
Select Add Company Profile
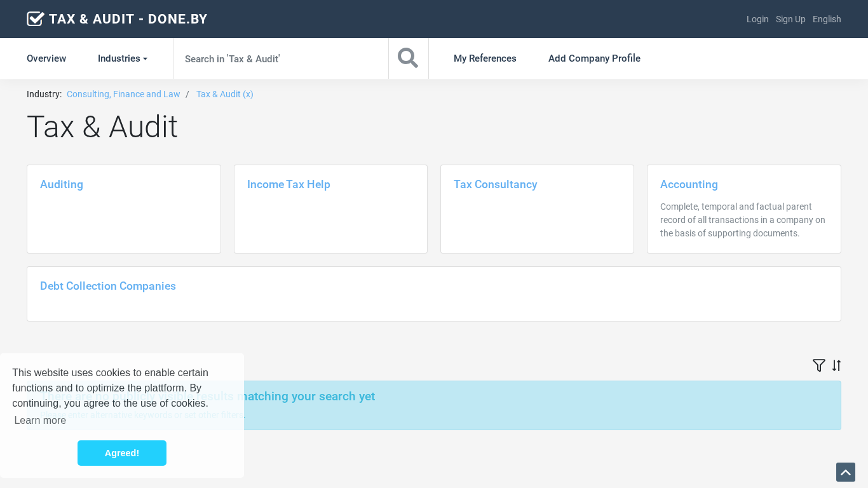(594, 58)
